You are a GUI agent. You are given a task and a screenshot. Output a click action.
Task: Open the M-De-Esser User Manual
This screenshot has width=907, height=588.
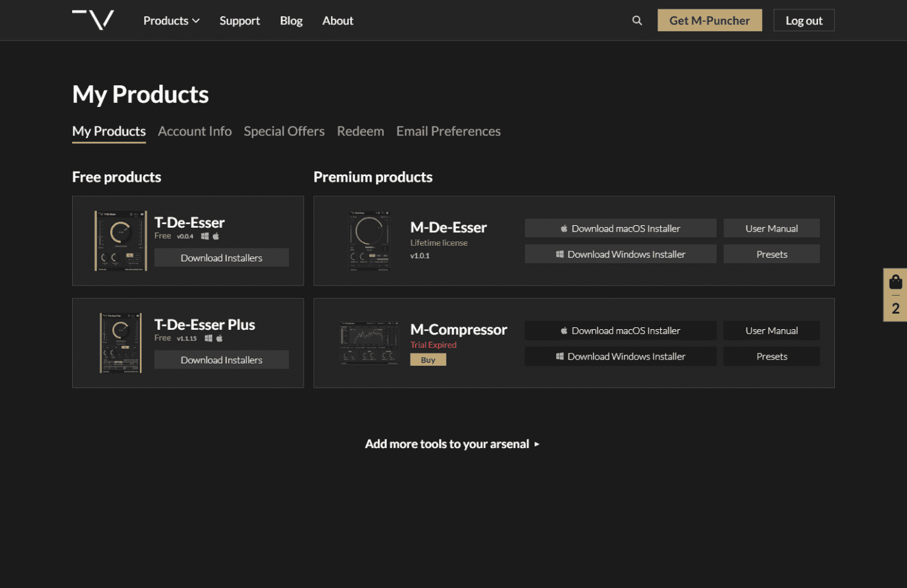771,228
